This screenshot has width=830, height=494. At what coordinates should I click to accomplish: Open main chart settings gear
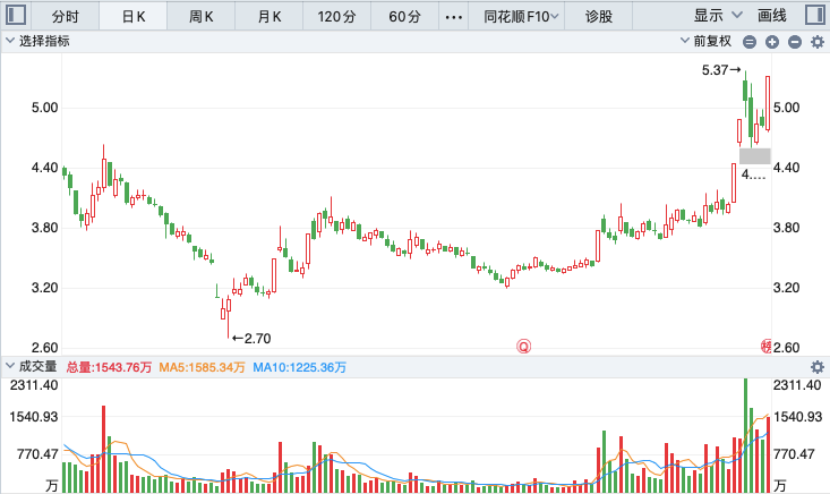[x=817, y=42]
